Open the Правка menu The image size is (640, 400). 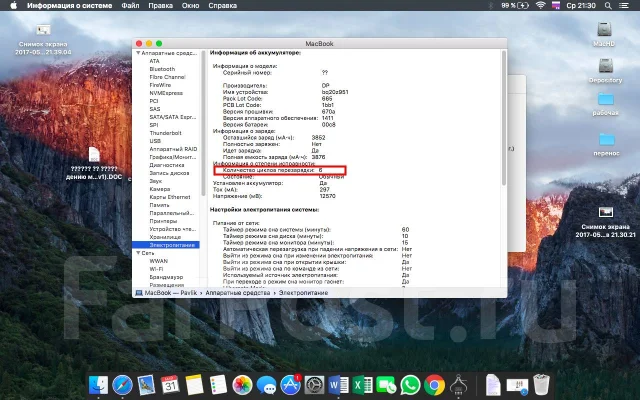click(x=160, y=5)
